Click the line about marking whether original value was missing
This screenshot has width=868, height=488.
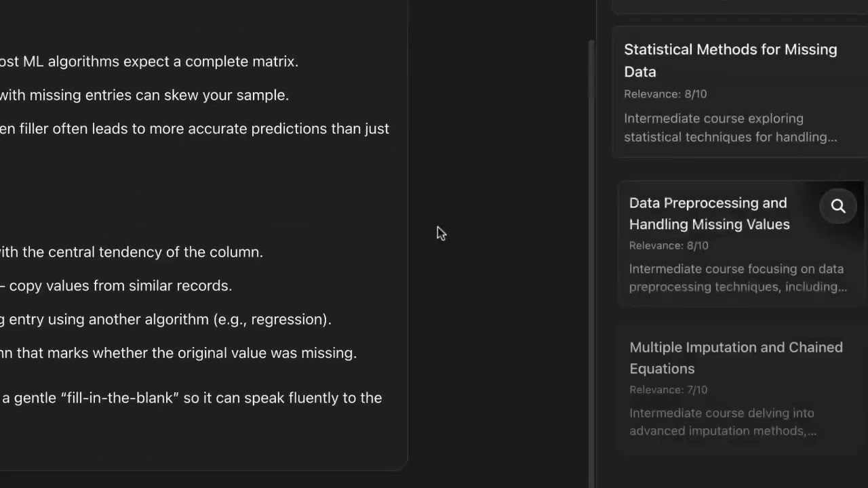coord(179,353)
